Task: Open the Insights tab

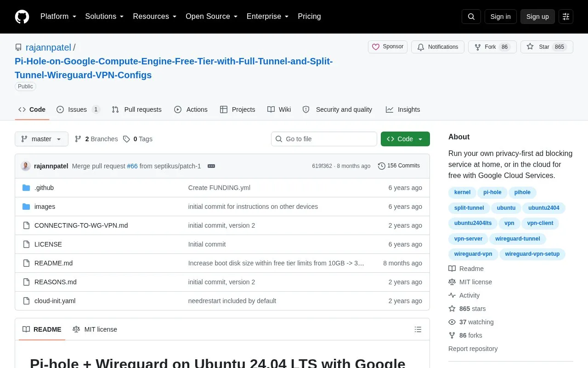Action: pos(403,109)
